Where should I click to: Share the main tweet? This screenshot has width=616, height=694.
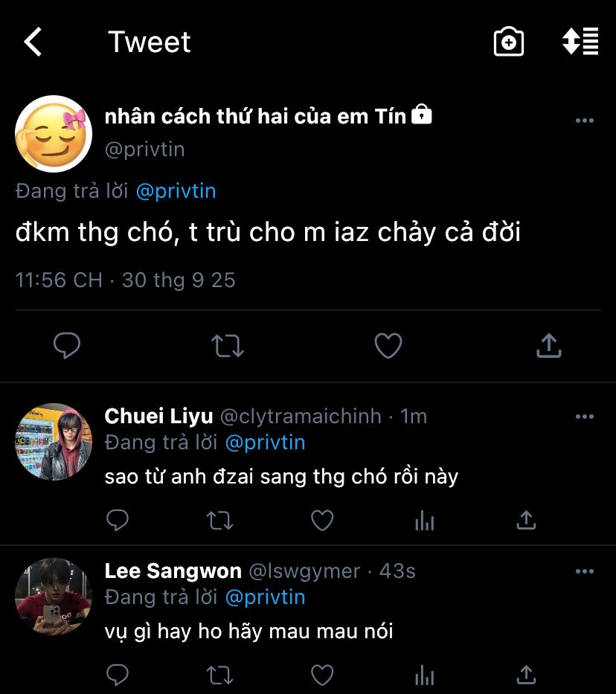click(x=548, y=345)
